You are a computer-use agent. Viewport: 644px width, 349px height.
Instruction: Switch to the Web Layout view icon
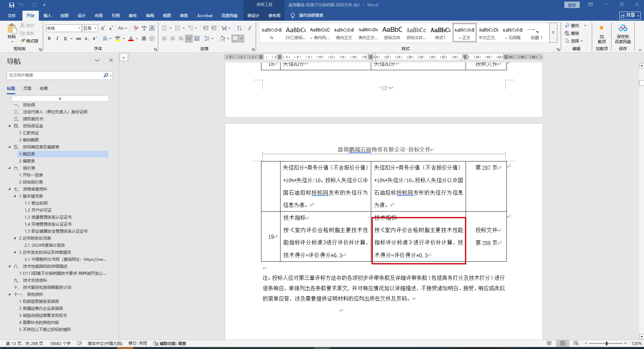[576, 343]
